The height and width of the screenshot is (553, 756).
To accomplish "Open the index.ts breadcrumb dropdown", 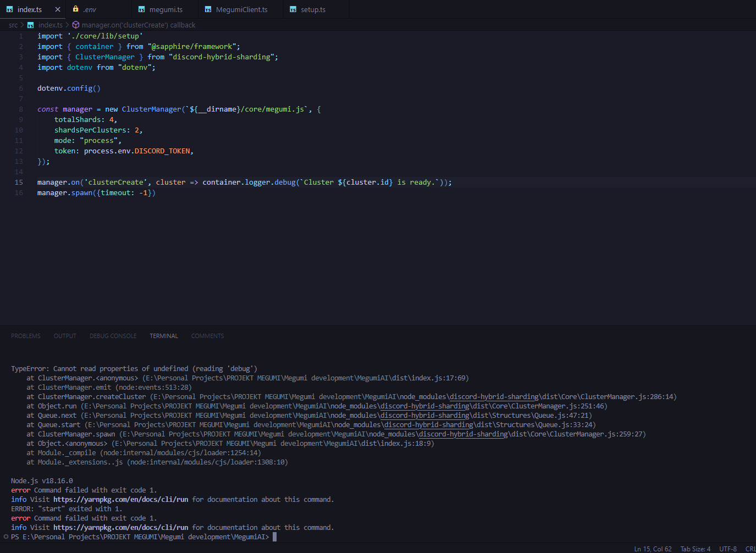I will point(51,25).
